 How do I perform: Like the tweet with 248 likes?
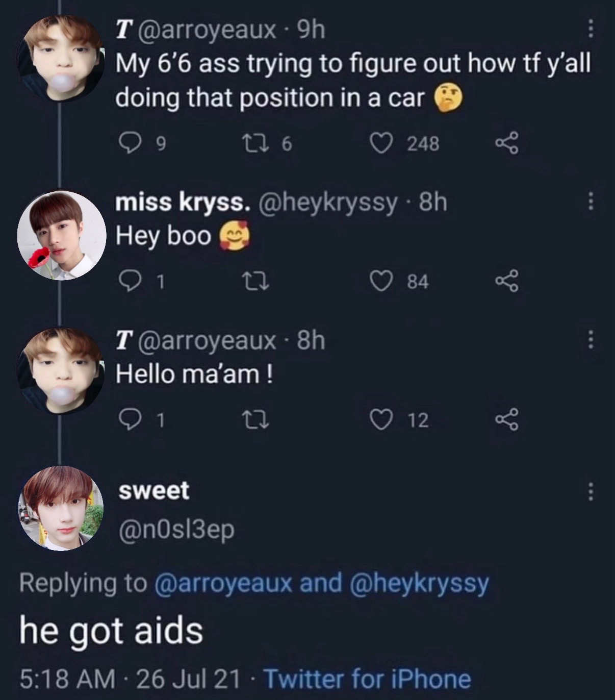379,144
